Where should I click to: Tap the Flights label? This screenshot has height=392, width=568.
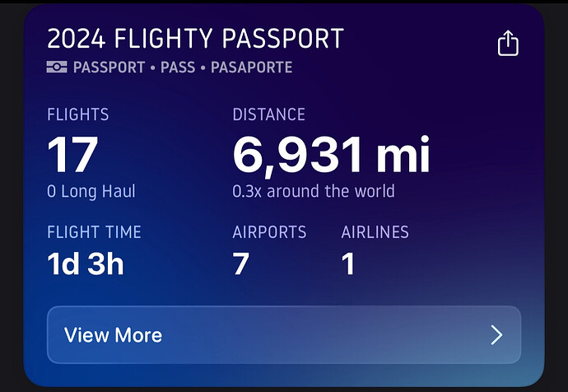78,114
